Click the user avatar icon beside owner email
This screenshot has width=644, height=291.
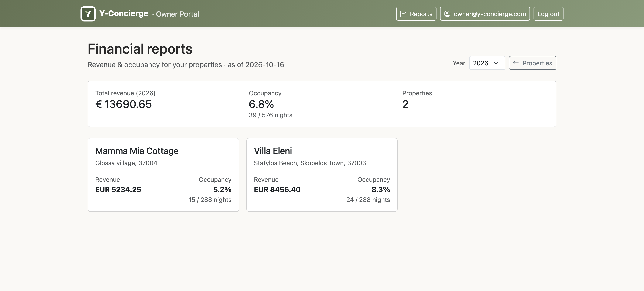coord(447,14)
